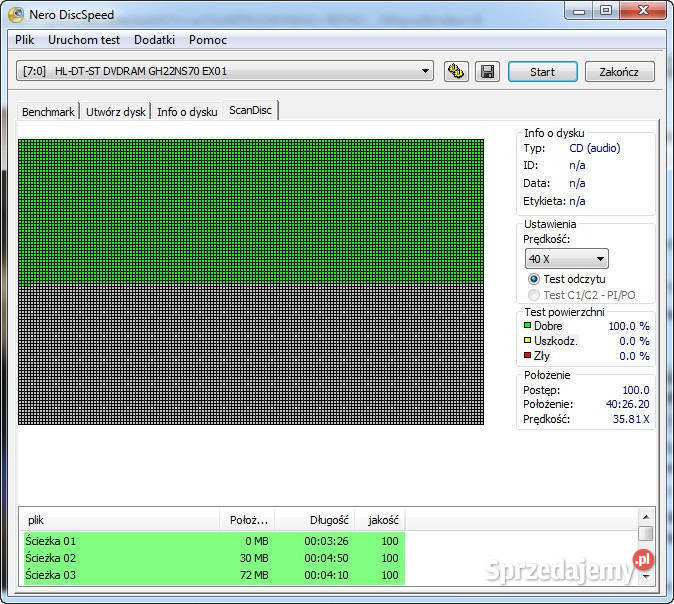Switch to the Benchmark tab

[48, 112]
